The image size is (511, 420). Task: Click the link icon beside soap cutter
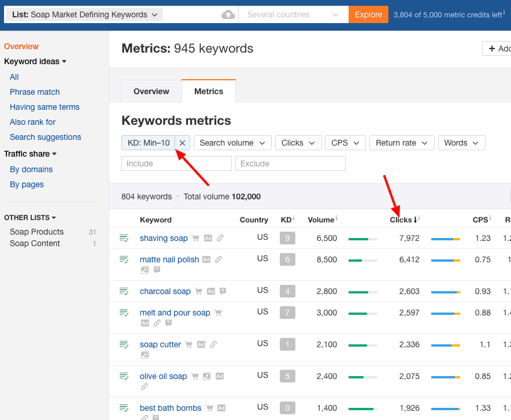[x=213, y=344]
